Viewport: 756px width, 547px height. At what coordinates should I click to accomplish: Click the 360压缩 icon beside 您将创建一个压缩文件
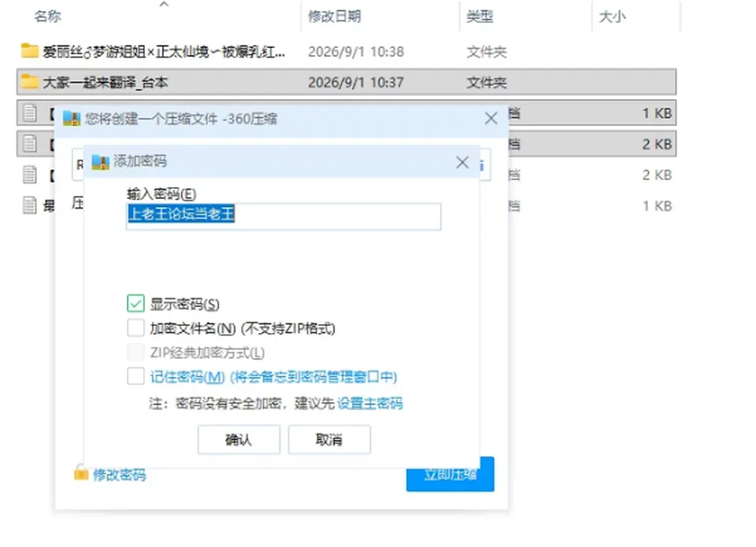[72, 119]
